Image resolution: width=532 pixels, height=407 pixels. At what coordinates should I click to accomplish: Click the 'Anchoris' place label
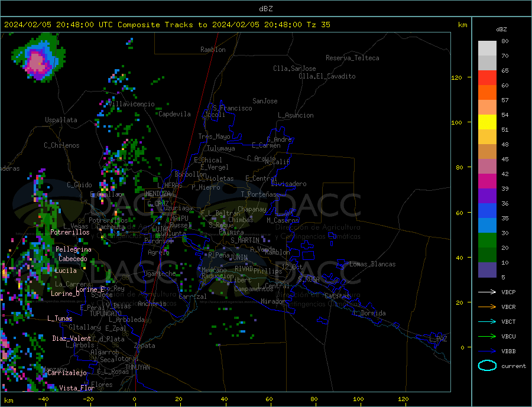(152, 304)
